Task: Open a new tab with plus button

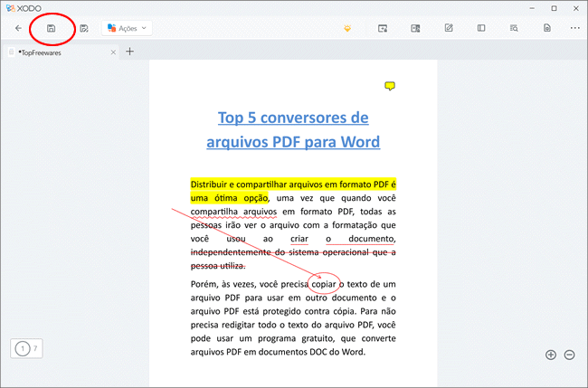Action: (129, 52)
